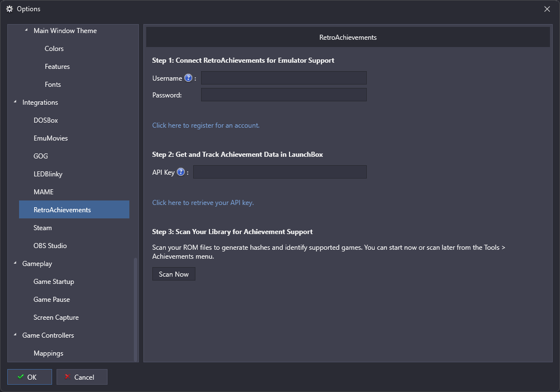Image resolution: width=560 pixels, height=392 pixels.
Task: Click the Username input field
Action: coord(283,78)
